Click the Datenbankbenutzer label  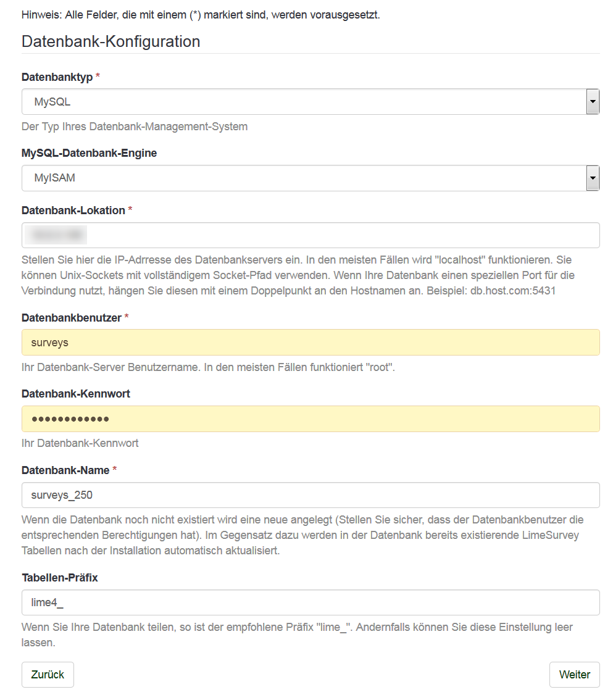(x=71, y=317)
